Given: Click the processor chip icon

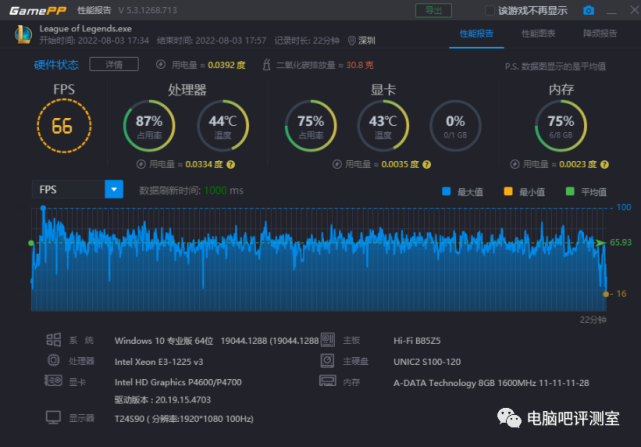Looking at the screenshot, I should [x=53, y=360].
